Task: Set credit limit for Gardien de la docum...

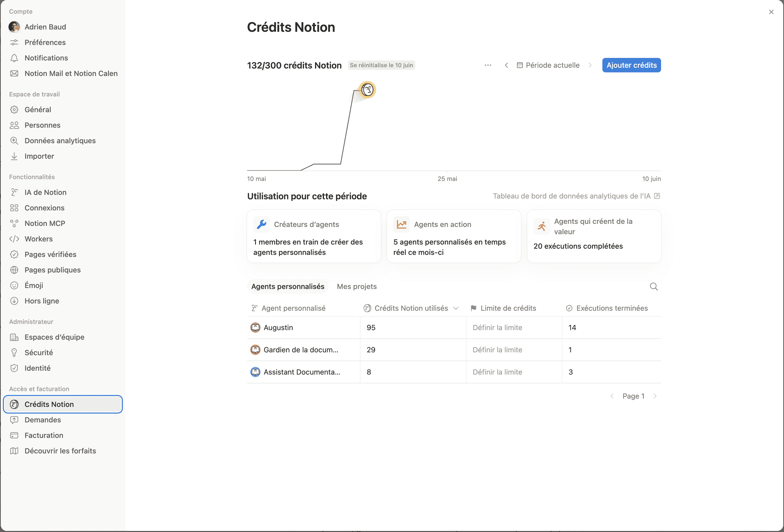Action: [x=498, y=350]
